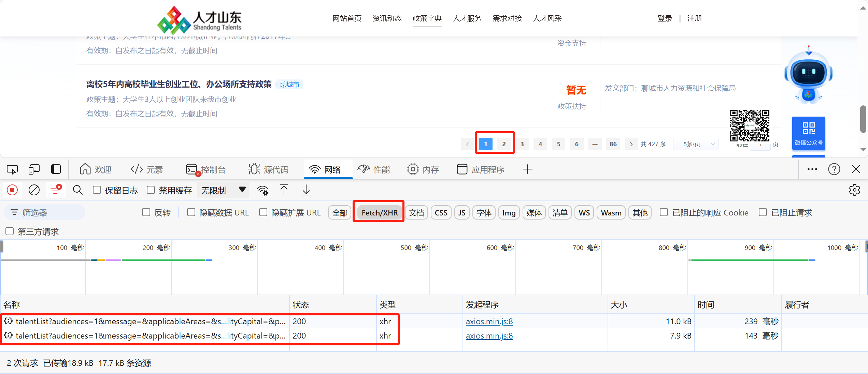The height and width of the screenshot is (374, 868).
Task: Enable 保留日志 logging
Action: pyautogui.click(x=97, y=190)
